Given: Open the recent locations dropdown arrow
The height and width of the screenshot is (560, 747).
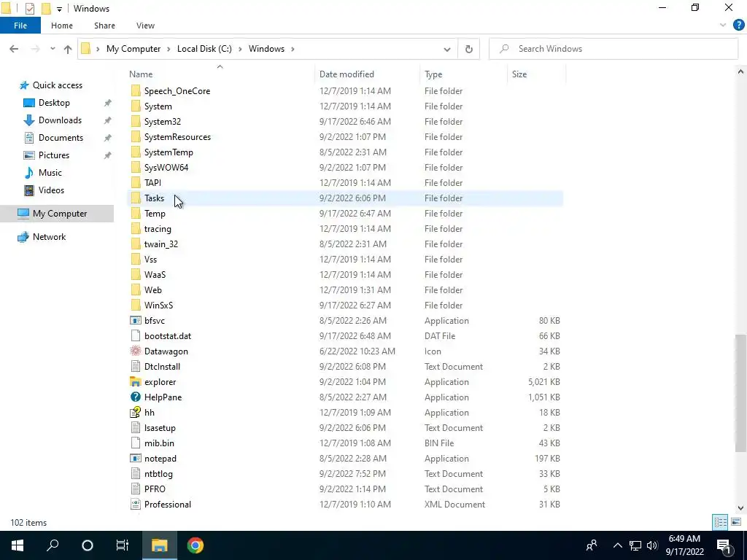Looking at the screenshot, I should (53, 49).
